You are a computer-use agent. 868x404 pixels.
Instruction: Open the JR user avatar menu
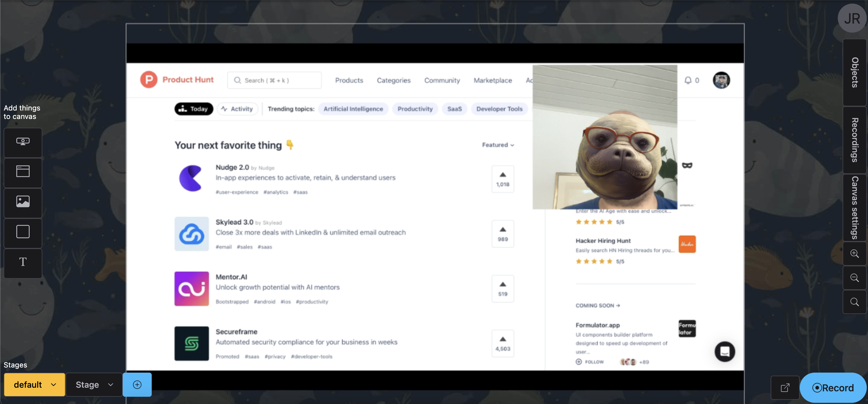point(852,19)
